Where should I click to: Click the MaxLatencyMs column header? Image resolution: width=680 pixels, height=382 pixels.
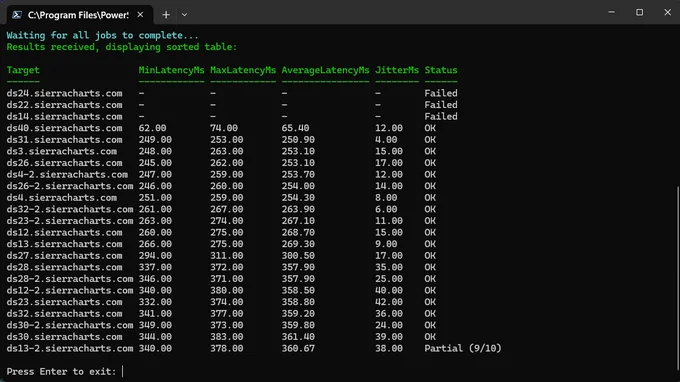click(x=243, y=70)
